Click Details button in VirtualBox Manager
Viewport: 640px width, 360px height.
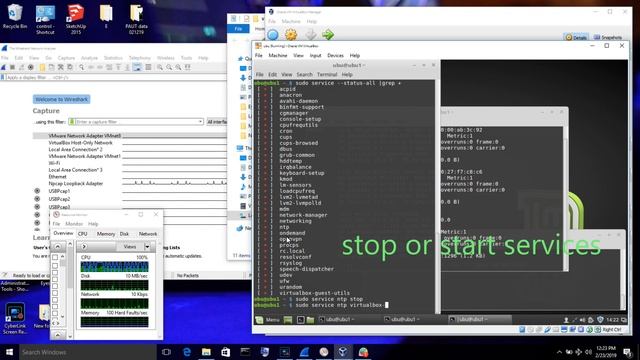(576, 37)
